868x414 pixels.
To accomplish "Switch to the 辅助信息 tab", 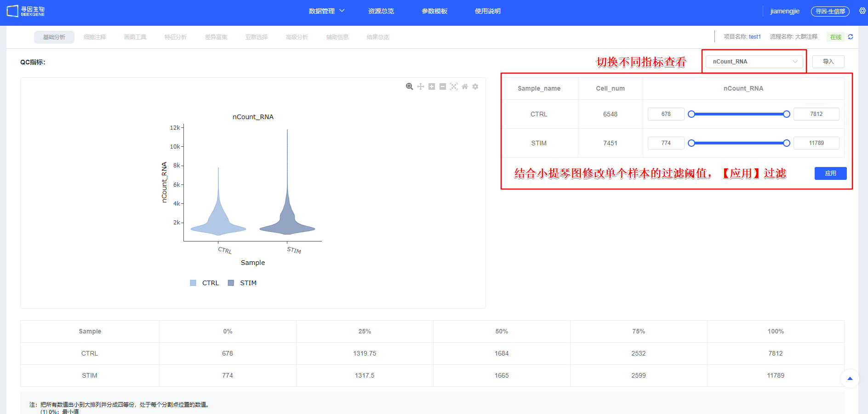I will click(337, 37).
